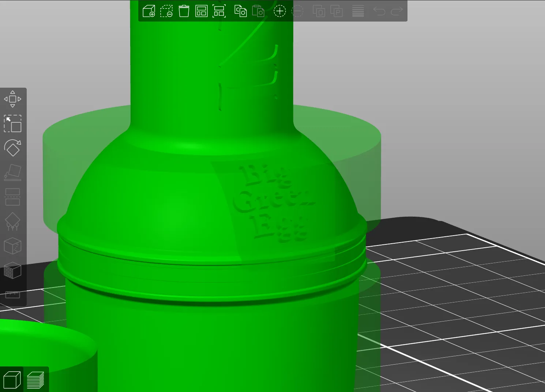The height and width of the screenshot is (392, 545).
Task: Click the Delete selected object icon
Action: click(x=166, y=11)
